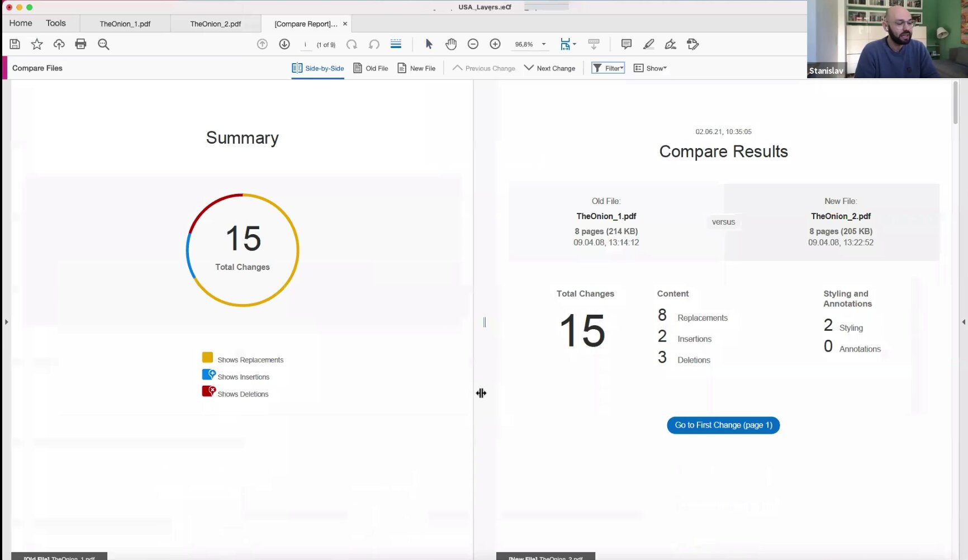Click the 15 Total Changes circle chart
Viewport: 968px width, 560px height.
tap(243, 250)
